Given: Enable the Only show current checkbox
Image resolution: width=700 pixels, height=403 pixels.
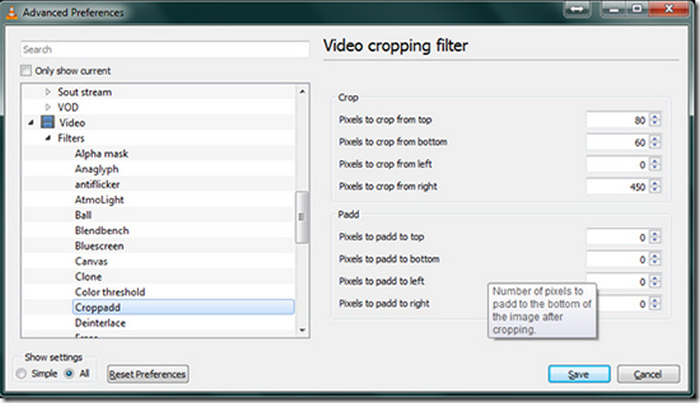Looking at the screenshot, I should (26, 71).
